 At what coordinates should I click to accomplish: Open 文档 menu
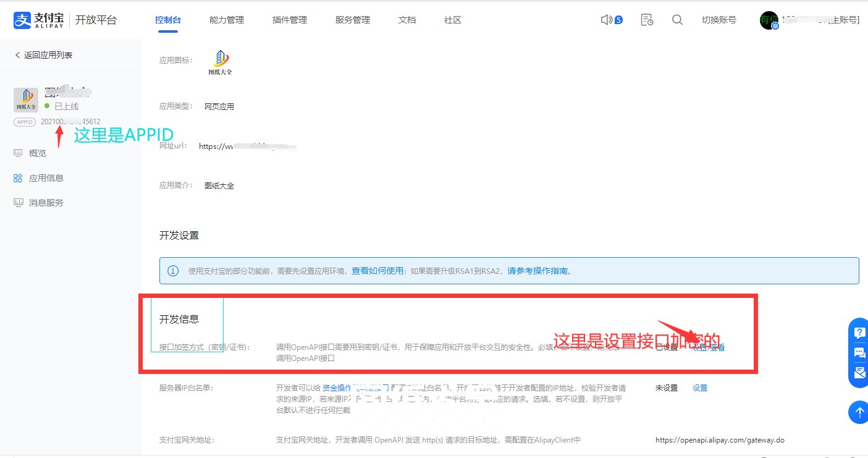pyautogui.click(x=407, y=20)
